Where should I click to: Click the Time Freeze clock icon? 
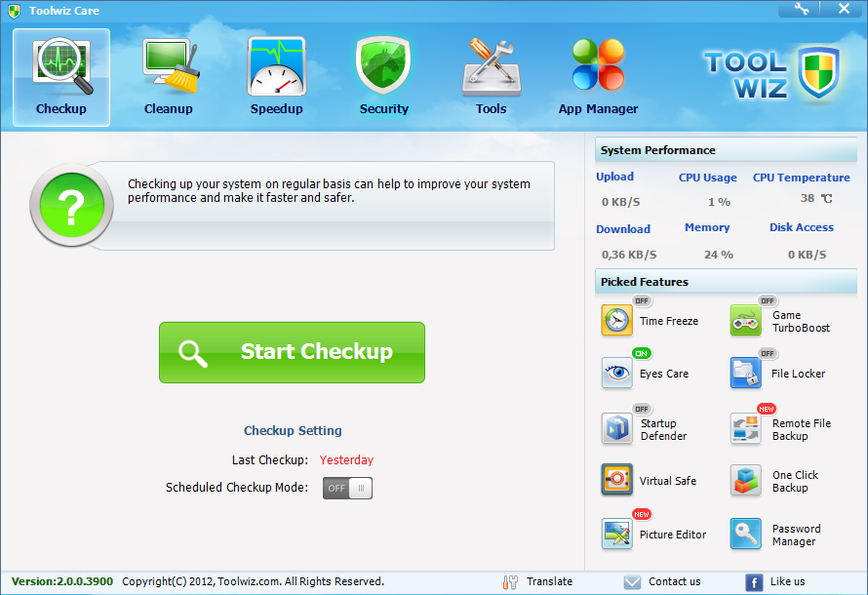click(616, 320)
